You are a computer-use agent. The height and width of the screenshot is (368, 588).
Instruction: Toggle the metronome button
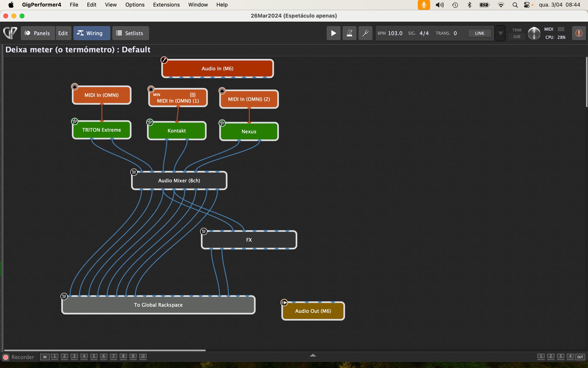[x=349, y=33]
